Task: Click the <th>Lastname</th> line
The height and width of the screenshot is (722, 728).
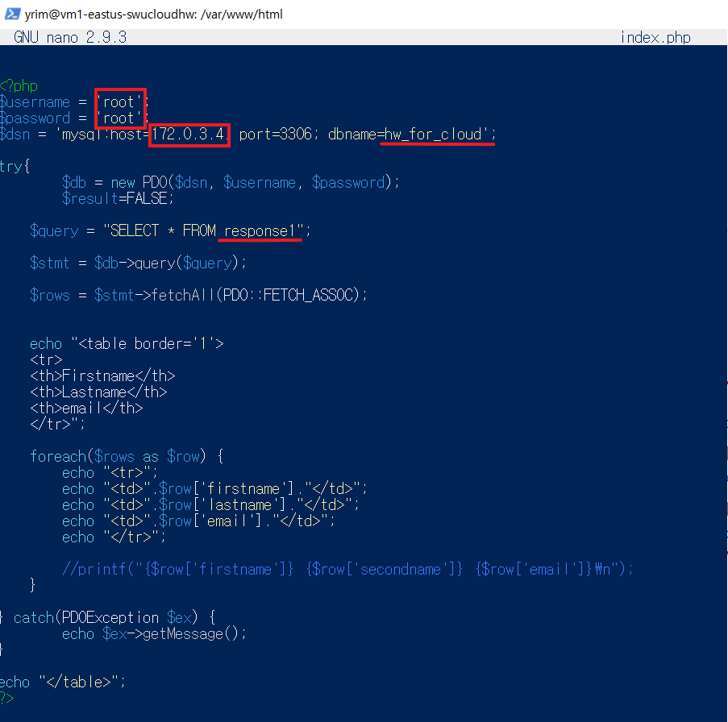Action: [x=98, y=392]
